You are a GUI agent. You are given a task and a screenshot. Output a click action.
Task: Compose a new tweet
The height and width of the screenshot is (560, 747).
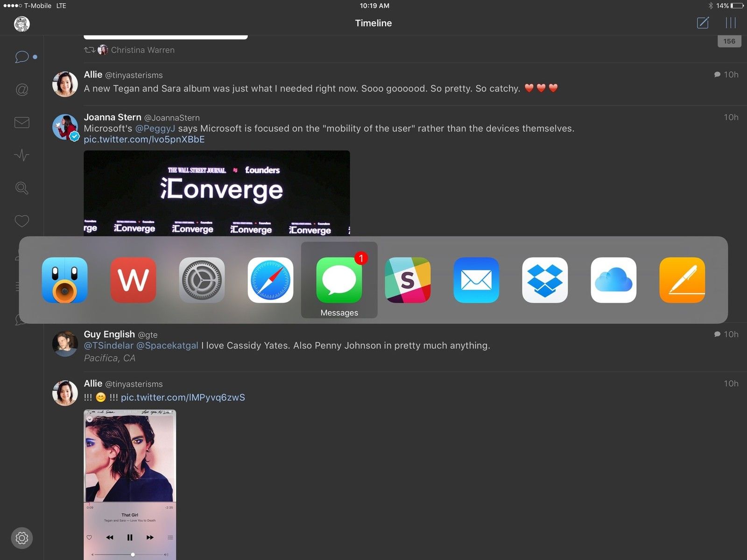coord(703,22)
